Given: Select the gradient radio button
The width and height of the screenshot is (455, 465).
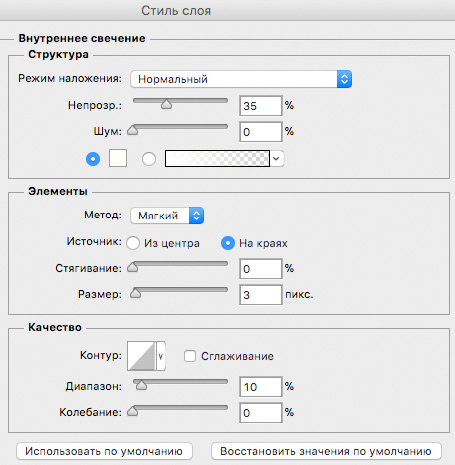Looking at the screenshot, I should click(x=149, y=159).
